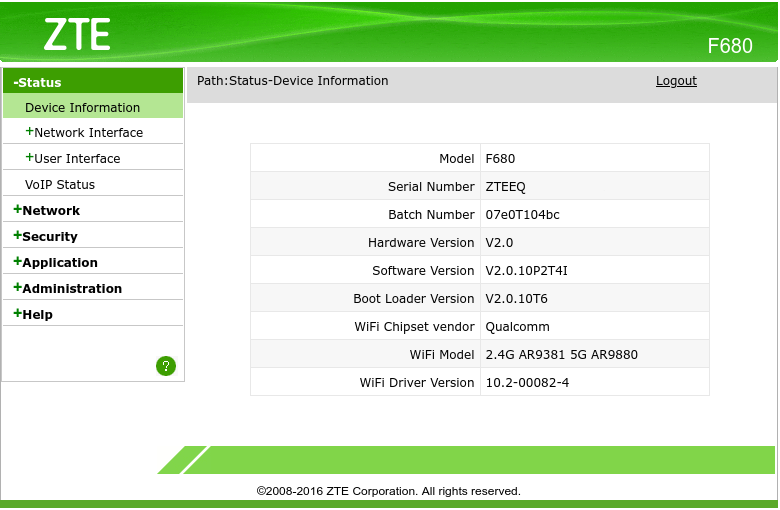The height and width of the screenshot is (510, 780).
Task: Expand the Security menu section
Action: [x=45, y=236]
